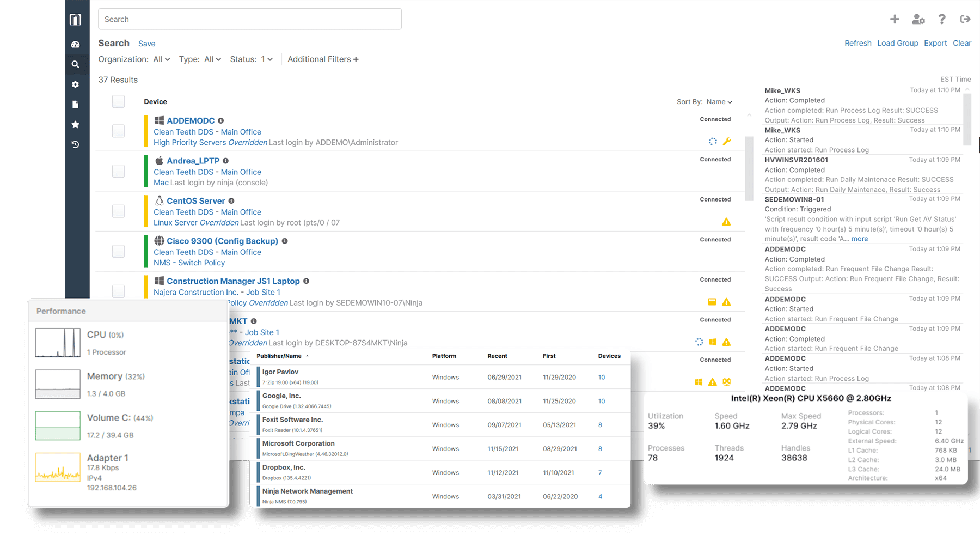
Task: Open the help question mark icon
Action: click(x=942, y=19)
